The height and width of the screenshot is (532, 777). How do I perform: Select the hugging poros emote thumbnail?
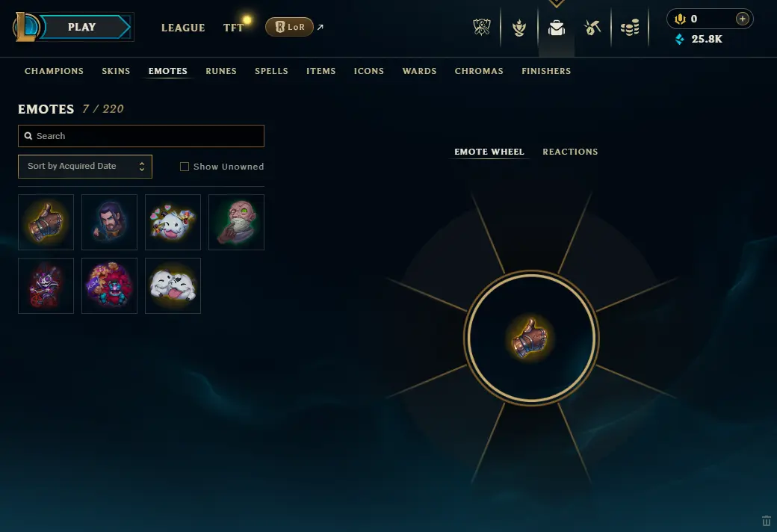point(173,285)
